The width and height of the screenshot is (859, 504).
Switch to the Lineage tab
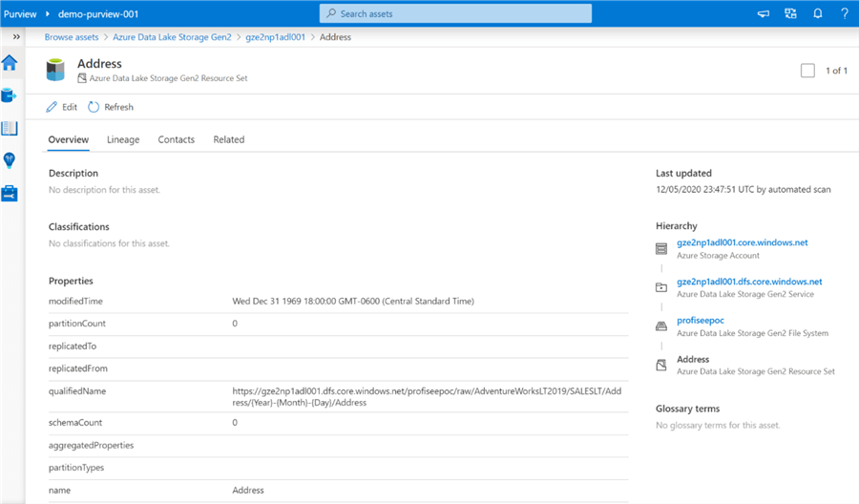point(123,139)
